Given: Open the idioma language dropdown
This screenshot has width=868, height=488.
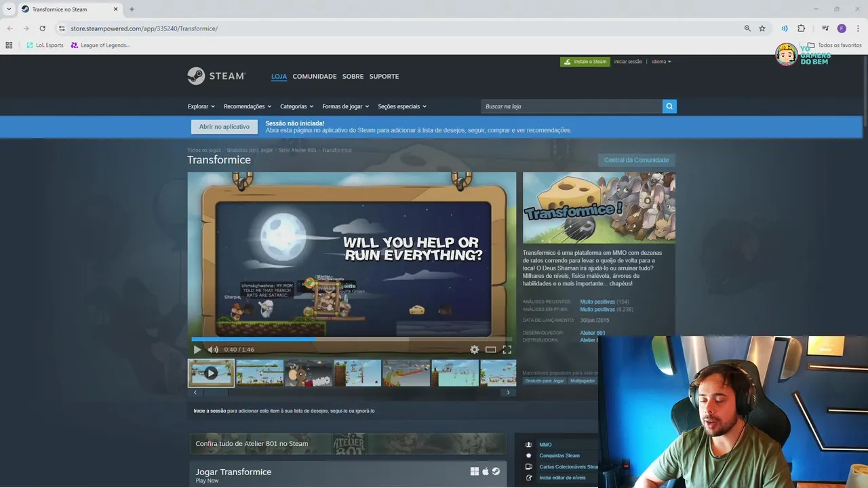Looking at the screenshot, I should 661,62.
